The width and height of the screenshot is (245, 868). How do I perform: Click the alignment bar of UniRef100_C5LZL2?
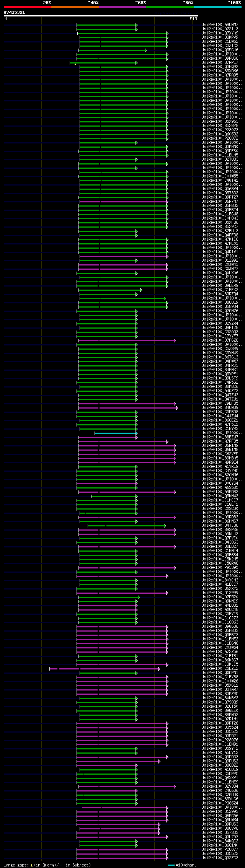pos(105,669)
